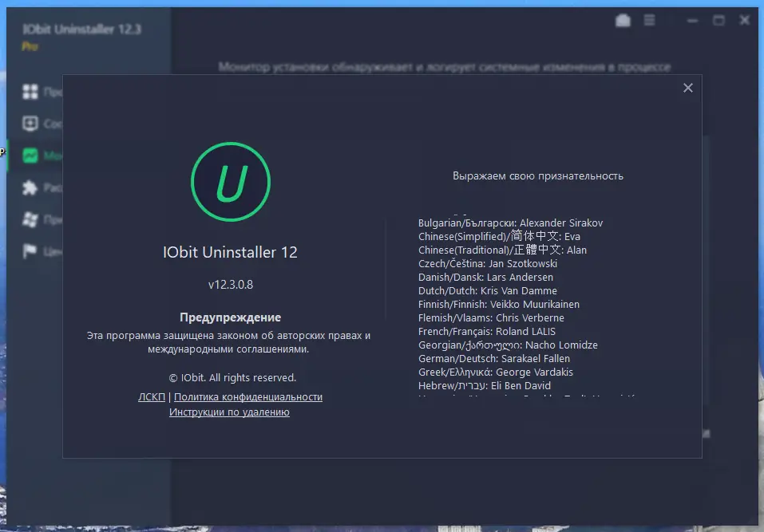Screen dimensions: 764x532
Task: Click the blurred IObit Uninstaller 12.3 title in the main window
Action: click(x=82, y=30)
